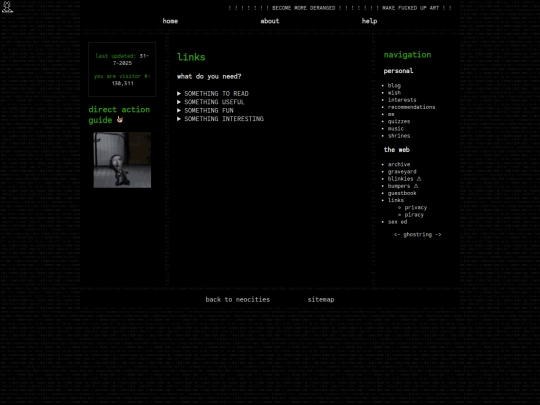The height and width of the screenshot is (405, 540).
Task: Click the 'what do you need?' subheading
Action: [209, 76]
